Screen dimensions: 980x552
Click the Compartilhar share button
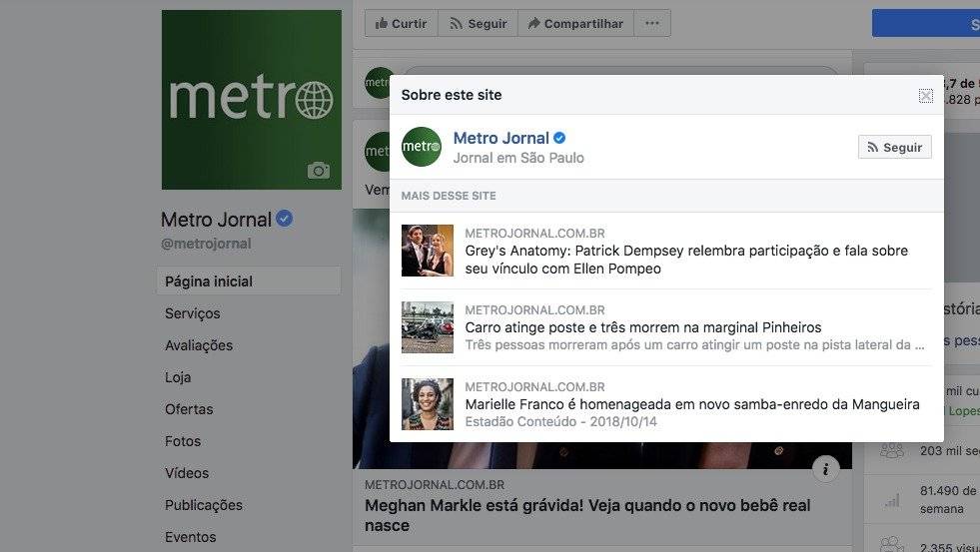(x=575, y=24)
